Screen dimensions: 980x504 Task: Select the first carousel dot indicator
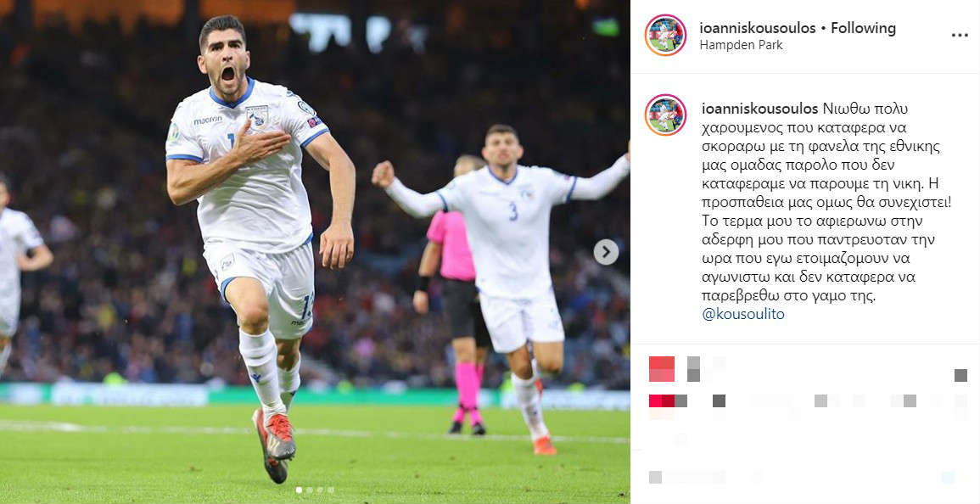tap(299, 490)
